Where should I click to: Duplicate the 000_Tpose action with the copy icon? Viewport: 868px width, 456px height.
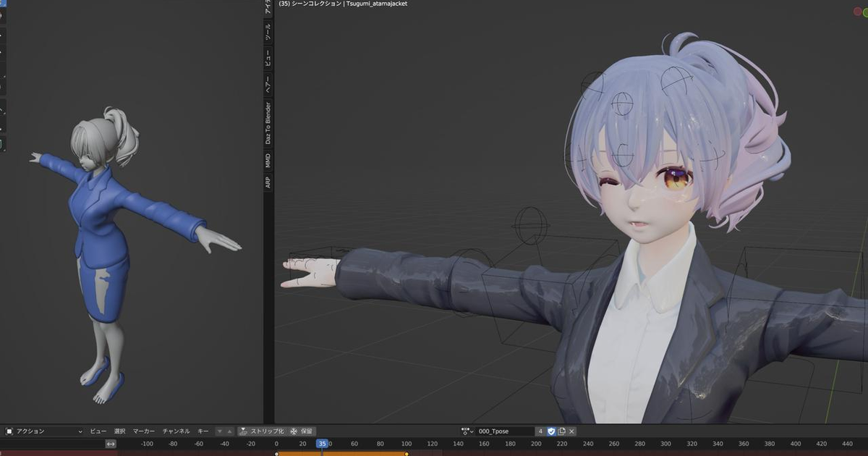[x=562, y=431]
